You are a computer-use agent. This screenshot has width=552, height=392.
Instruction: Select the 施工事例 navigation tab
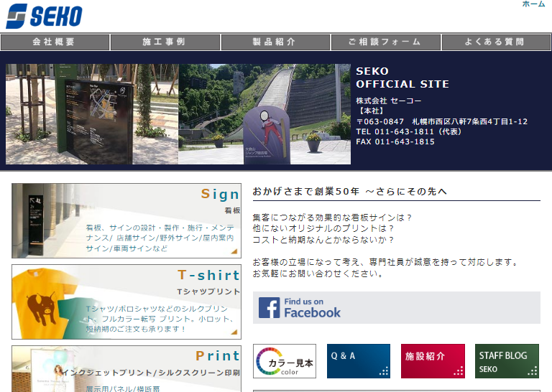165,42
